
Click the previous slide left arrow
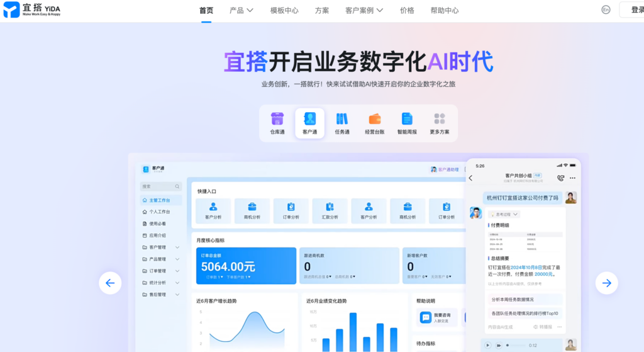point(110,283)
